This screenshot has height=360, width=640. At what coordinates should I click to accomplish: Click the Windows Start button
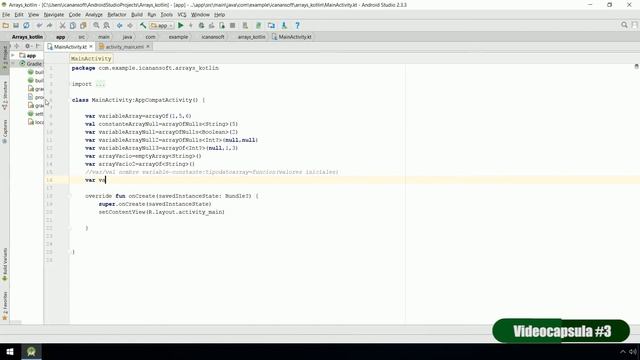(x=10, y=351)
